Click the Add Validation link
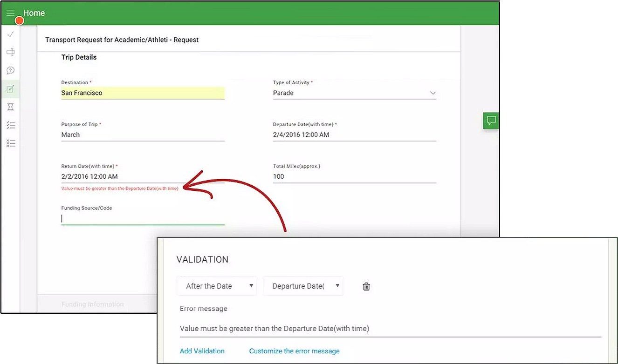The image size is (618, 364). tap(202, 351)
